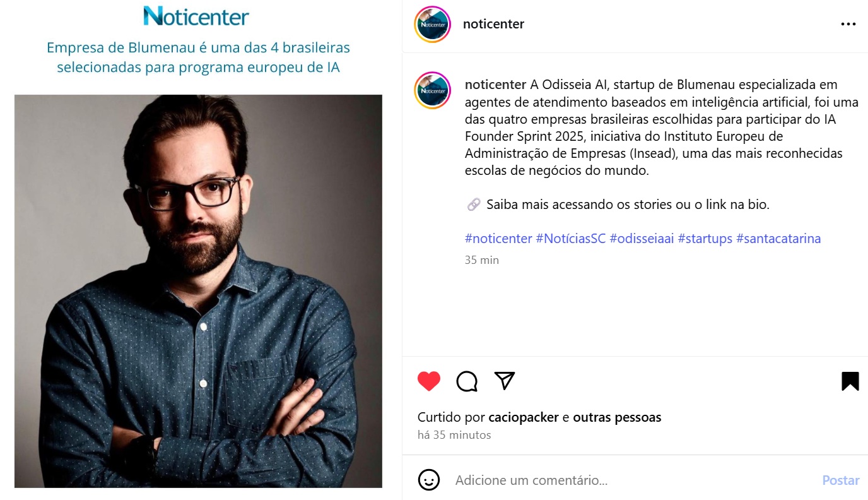Viewport: 868px width, 500px height.
Task: Open the post photo of the man
Action: [x=198, y=291]
